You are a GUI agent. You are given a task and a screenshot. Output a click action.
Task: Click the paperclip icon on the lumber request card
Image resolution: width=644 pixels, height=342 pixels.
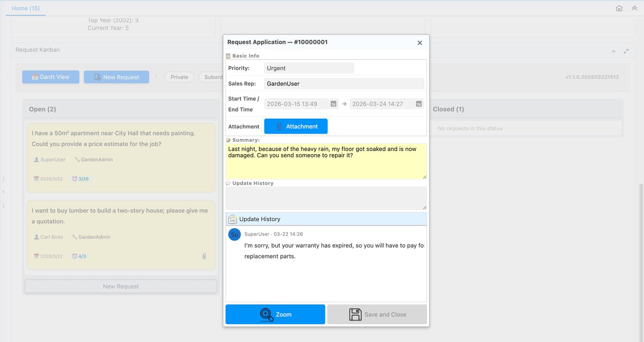tap(204, 257)
